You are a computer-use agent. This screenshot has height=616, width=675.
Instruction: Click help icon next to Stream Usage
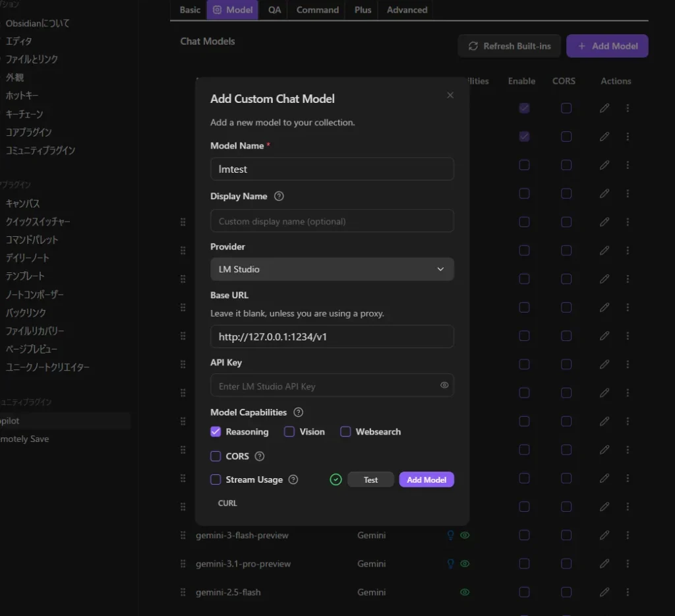click(x=293, y=479)
